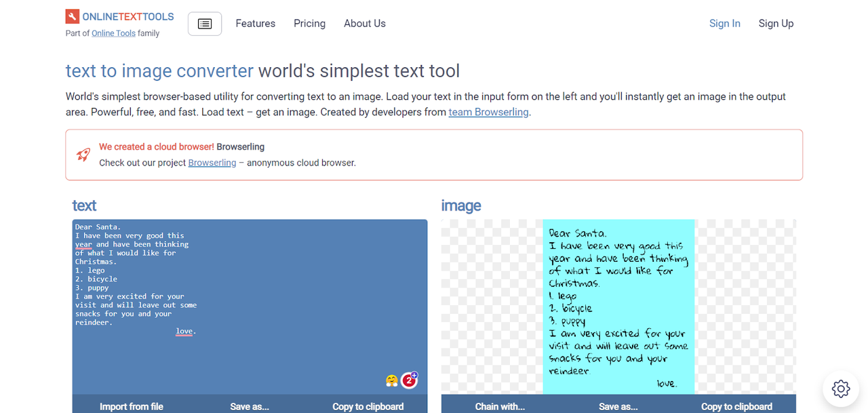Open the Features menu

point(256,23)
